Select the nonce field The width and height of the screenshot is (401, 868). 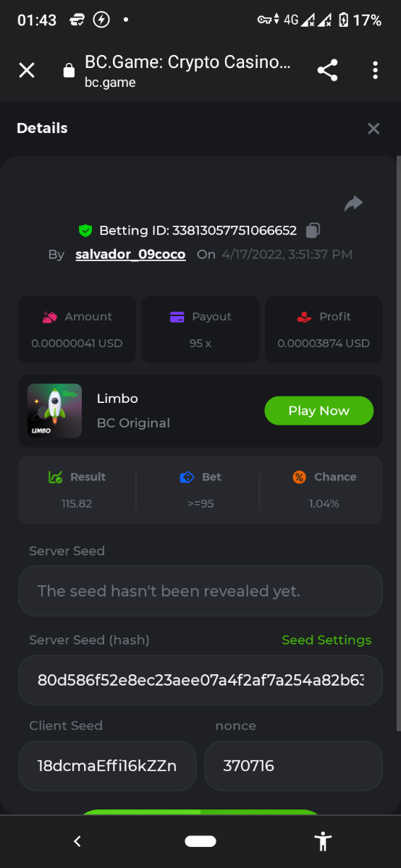tap(293, 765)
